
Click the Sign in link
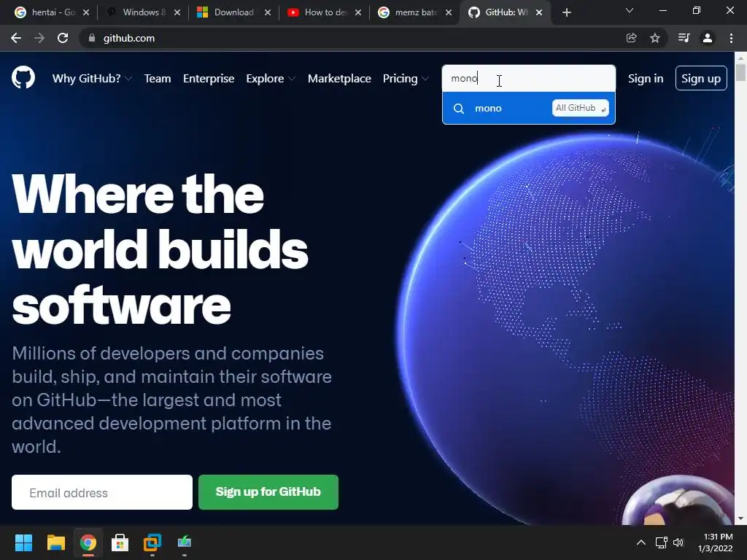[x=646, y=79]
